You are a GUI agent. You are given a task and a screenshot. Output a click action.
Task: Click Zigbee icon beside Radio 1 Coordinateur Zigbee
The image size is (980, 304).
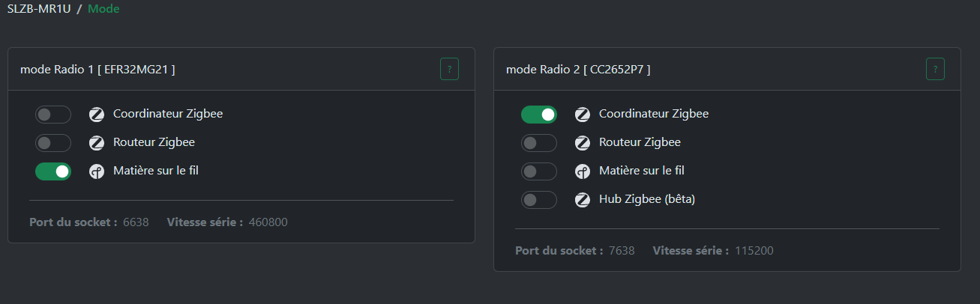(97, 115)
